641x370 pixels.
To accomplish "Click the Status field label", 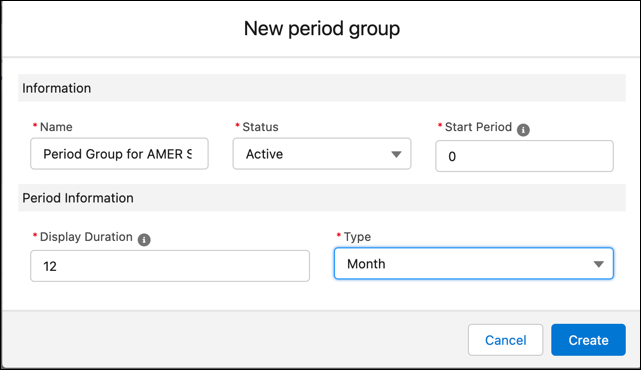I will pyautogui.click(x=260, y=127).
